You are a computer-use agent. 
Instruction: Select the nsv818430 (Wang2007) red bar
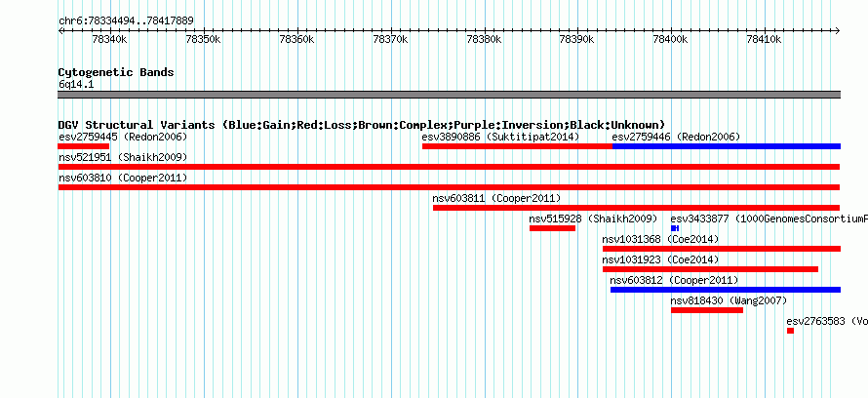(x=707, y=310)
